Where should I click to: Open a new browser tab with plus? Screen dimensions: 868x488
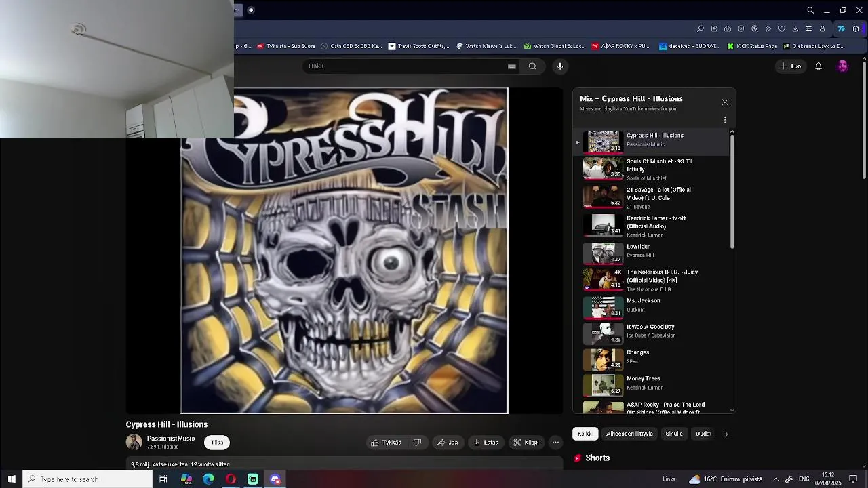click(x=251, y=10)
